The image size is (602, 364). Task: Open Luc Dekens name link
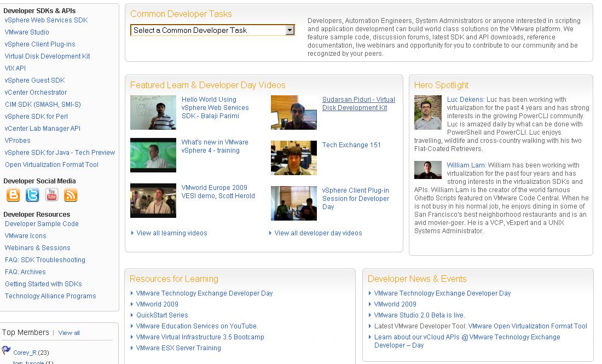pos(465,100)
